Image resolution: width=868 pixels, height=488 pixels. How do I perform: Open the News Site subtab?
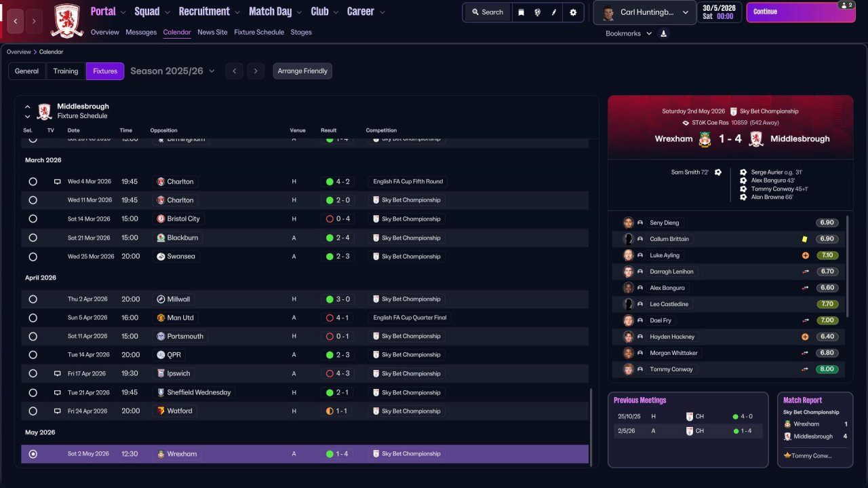[x=212, y=32]
